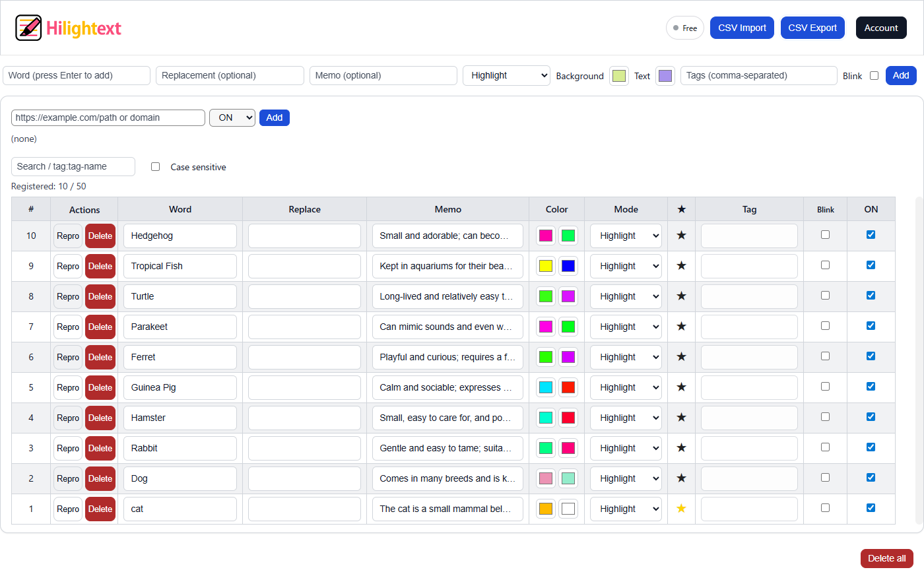Viewport: 924px width, 578px height.
Task: Click the CSV Export button
Action: pyautogui.click(x=812, y=28)
